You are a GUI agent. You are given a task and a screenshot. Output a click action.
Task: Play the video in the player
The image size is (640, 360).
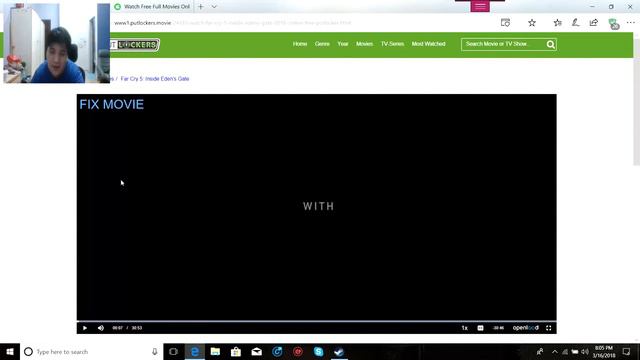(x=85, y=328)
